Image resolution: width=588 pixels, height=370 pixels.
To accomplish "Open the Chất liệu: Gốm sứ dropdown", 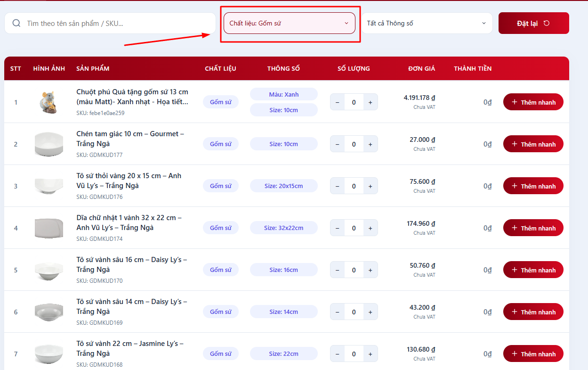I will point(289,23).
